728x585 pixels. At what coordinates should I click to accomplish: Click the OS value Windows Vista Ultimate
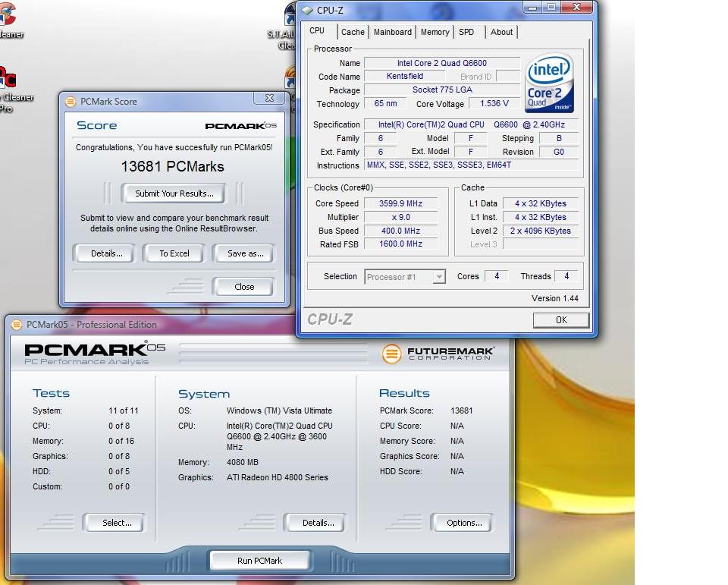point(279,410)
